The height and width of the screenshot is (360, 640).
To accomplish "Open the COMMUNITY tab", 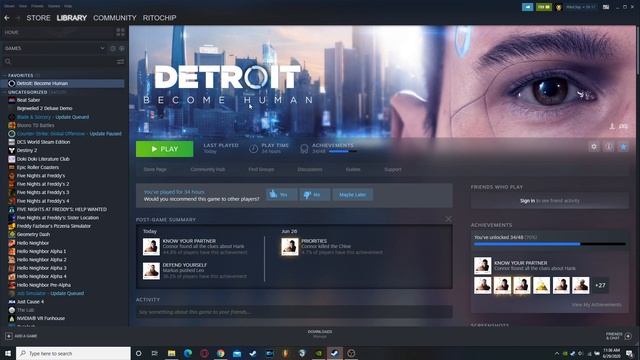I will (115, 18).
